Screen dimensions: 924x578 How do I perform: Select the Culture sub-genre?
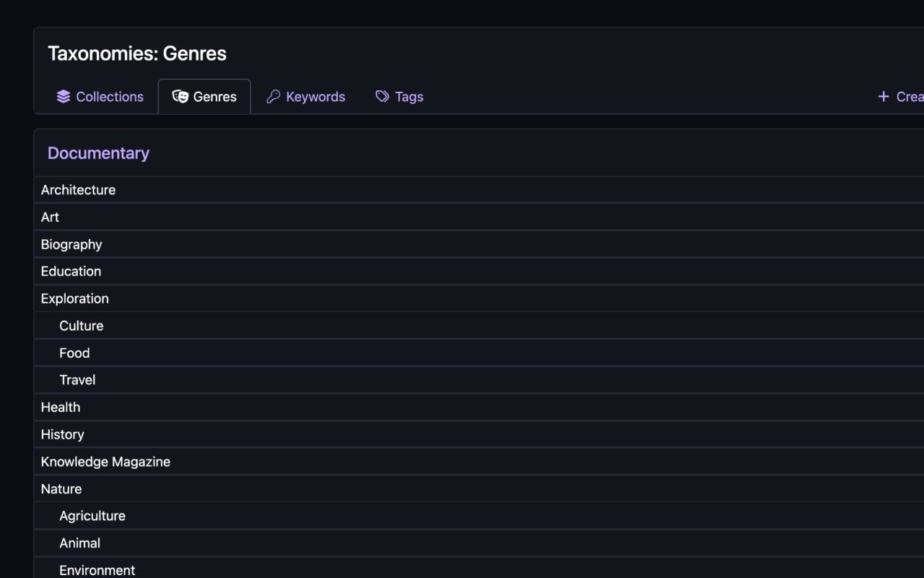(81, 325)
